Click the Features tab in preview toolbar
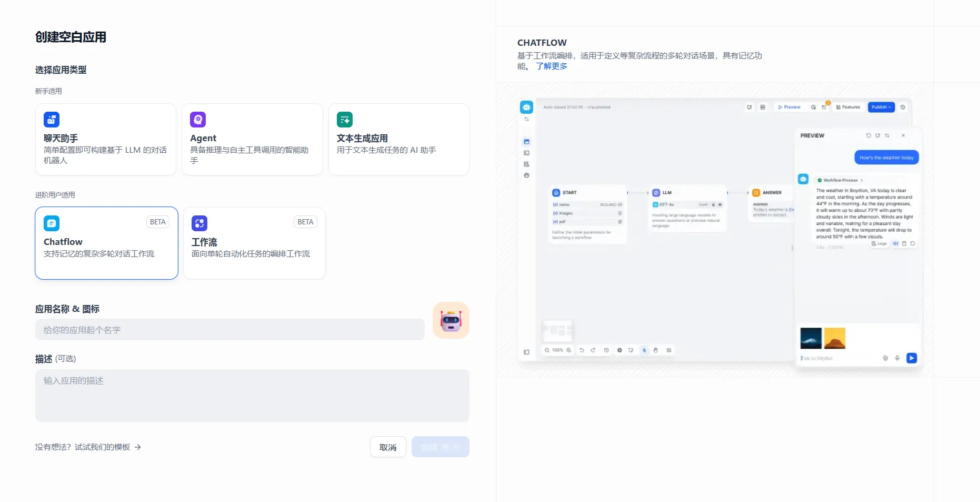980x502 pixels. [848, 107]
